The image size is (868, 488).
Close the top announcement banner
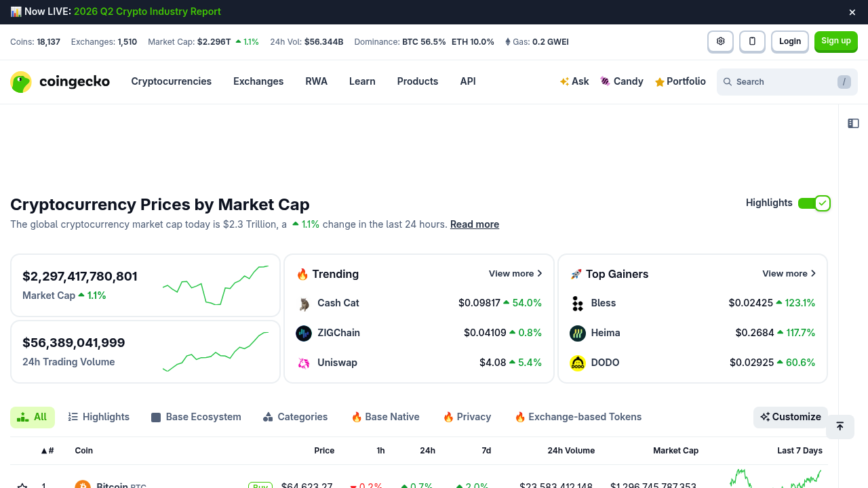[852, 12]
